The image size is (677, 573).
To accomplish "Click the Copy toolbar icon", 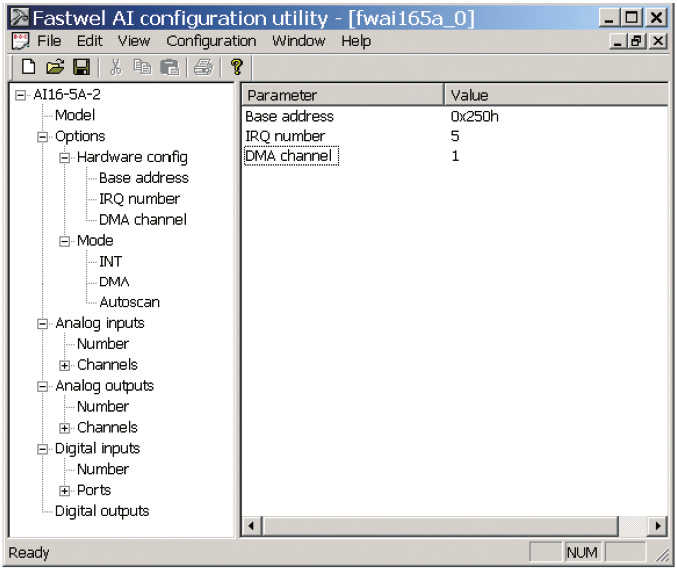I will point(142,67).
